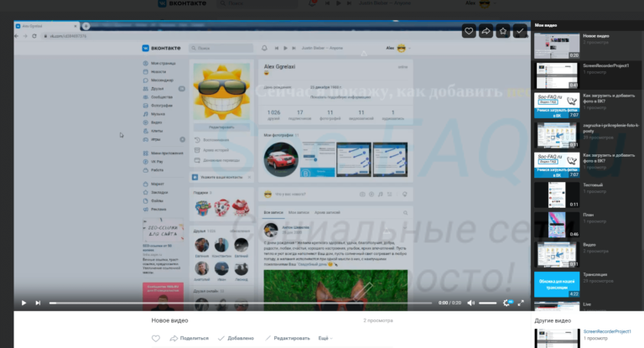Bookmark video with star icon on player
Image resolution: width=644 pixels, height=348 pixels.
point(503,31)
